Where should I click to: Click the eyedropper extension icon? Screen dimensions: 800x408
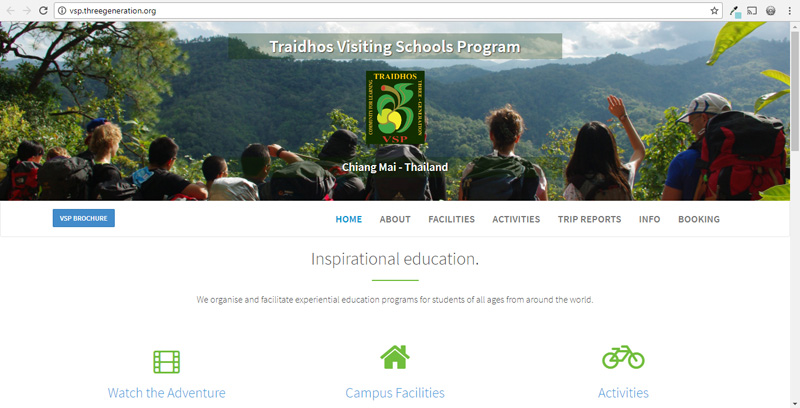point(735,11)
